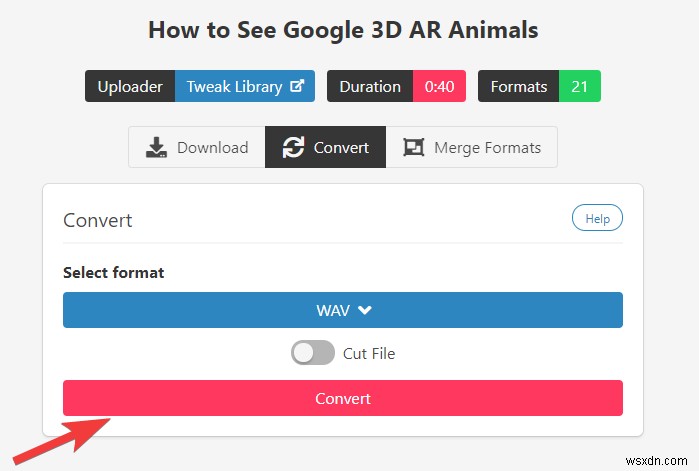The height and width of the screenshot is (471, 699).
Task: Enable the Cut File switch
Action: (x=311, y=353)
